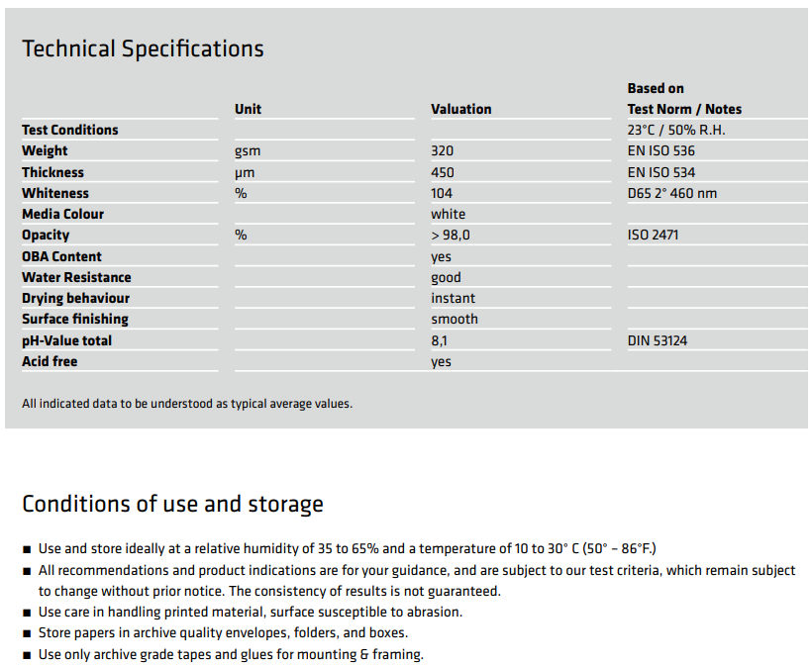Click the EN ISO 534 norm text
The width and height of the screenshot is (812, 666).
tap(661, 172)
